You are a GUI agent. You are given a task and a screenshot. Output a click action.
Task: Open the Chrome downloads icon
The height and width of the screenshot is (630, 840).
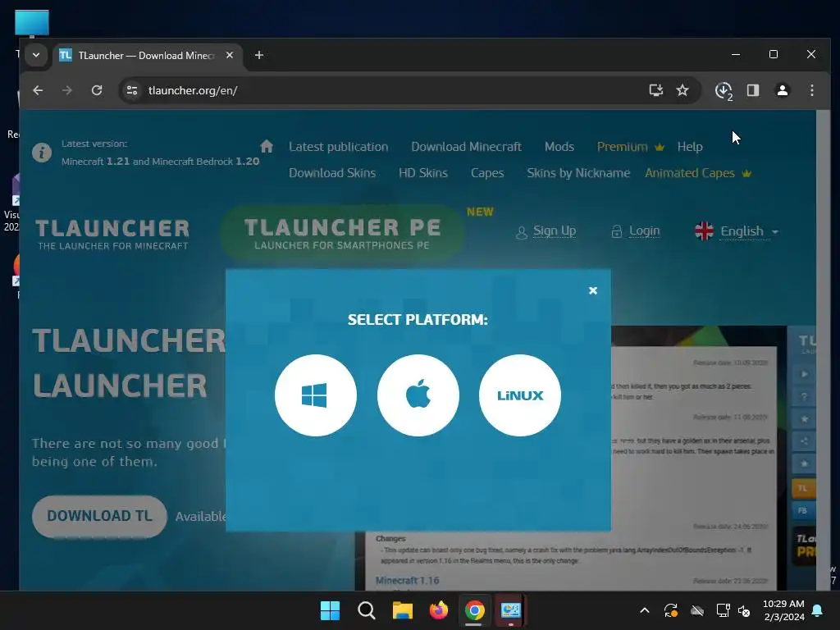(x=724, y=90)
